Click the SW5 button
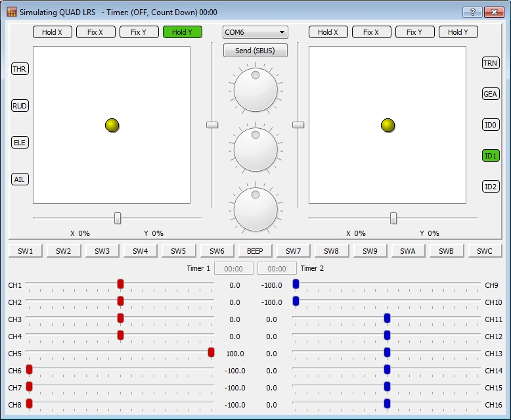Screen dimensions: 511x420 point(179,251)
